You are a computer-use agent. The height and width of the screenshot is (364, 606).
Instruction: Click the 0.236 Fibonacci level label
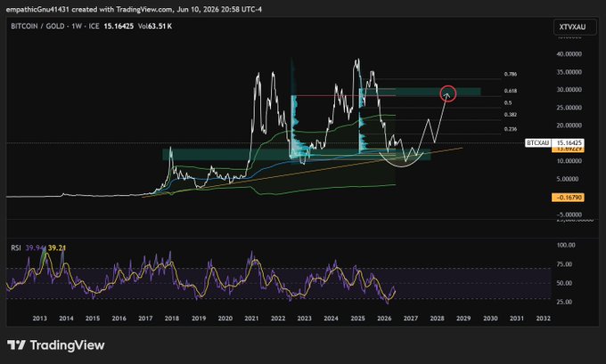[x=511, y=129]
